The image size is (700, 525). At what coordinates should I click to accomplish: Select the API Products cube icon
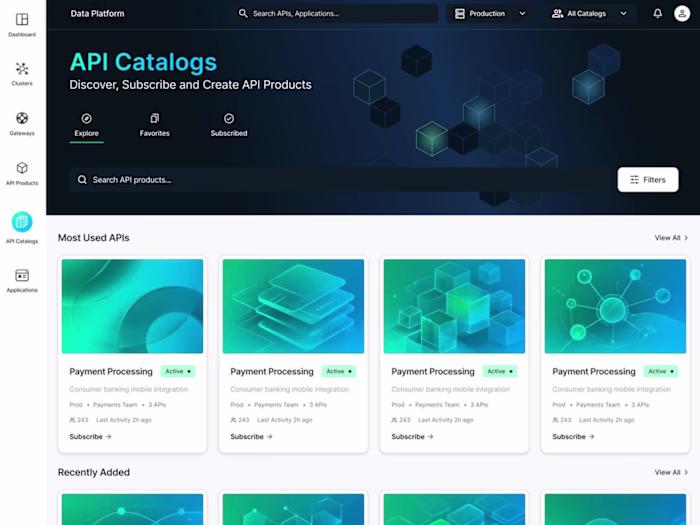coord(22,168)
